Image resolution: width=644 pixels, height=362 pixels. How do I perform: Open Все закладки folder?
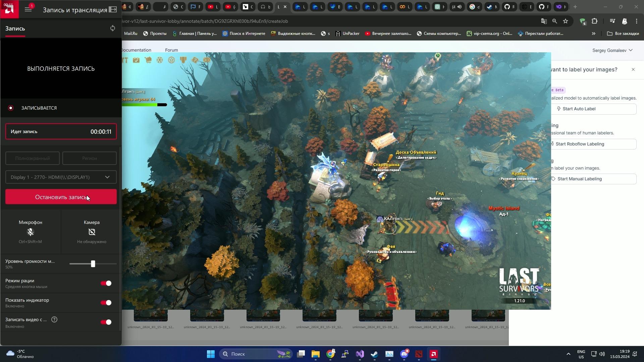tap(623, 34)
